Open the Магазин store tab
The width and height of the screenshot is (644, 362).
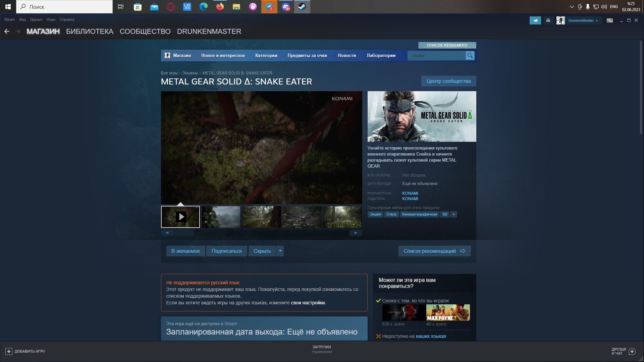pos(182,56)
